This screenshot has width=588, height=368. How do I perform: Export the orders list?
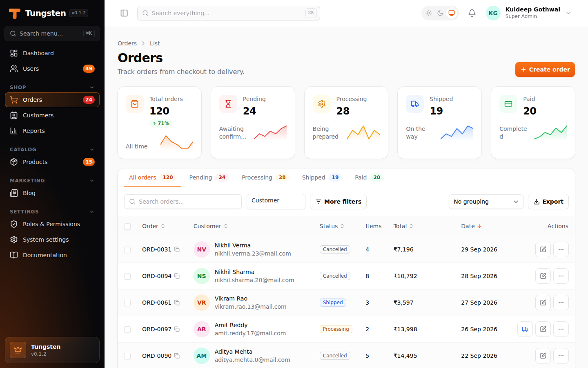coord(548,202)
